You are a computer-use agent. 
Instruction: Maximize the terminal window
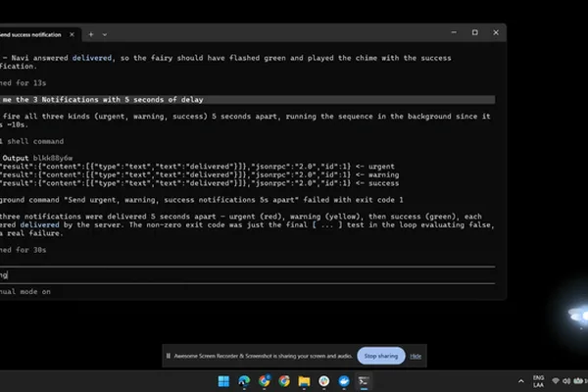click(x=474, y=32)
